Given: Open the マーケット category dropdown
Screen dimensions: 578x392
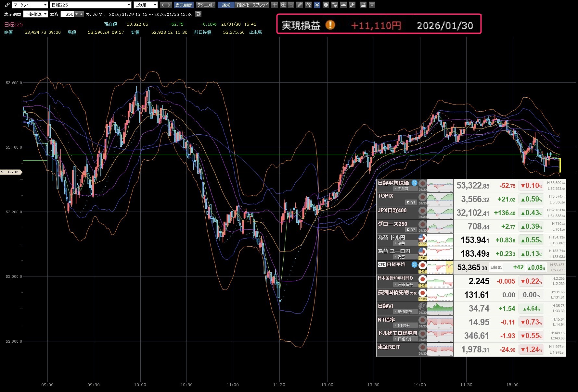Looking at the screenshot, I should [30, 5].
